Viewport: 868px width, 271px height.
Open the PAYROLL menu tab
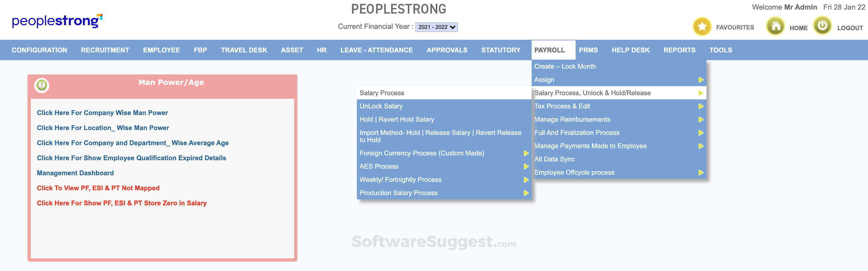click(549, 50)
